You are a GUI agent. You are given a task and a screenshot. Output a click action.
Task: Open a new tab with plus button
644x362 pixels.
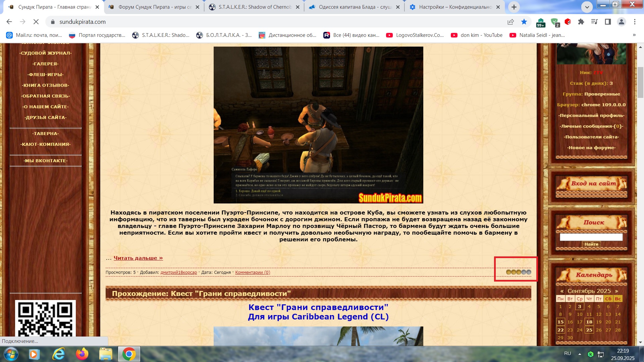(x=514, y=7)
